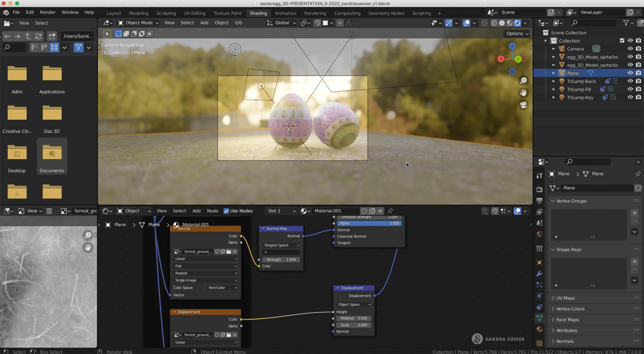
Task: Toggle Use Nodes checkbox
Action: click(x=226, y=211)
